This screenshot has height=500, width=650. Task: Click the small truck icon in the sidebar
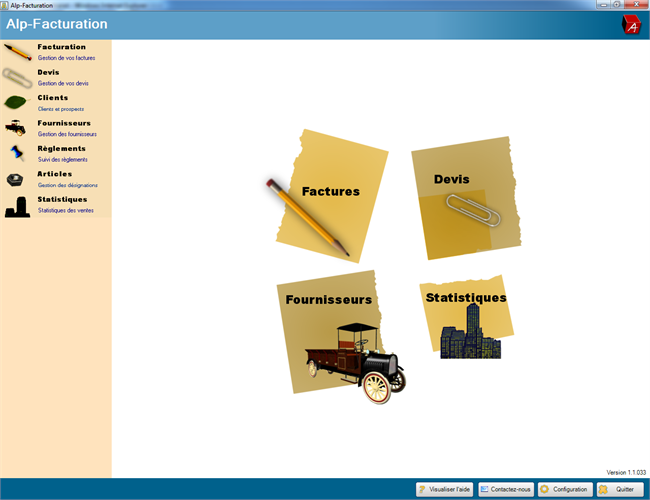point(16,128)
